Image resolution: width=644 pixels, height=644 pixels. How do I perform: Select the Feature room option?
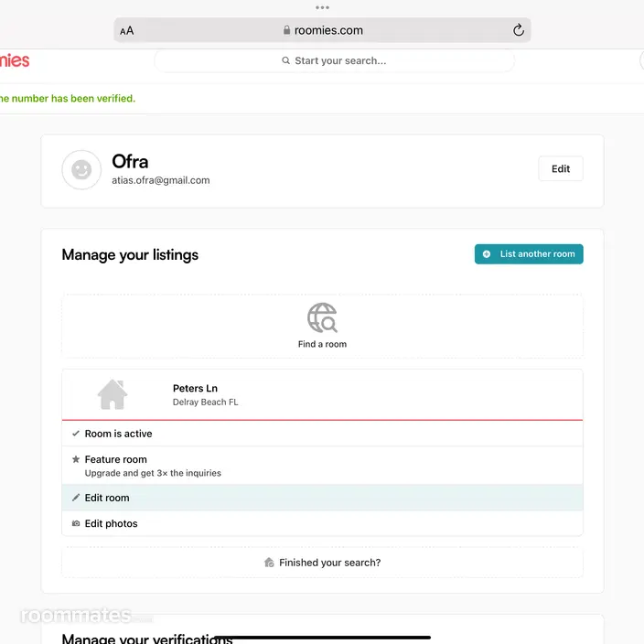[x=322, y=466]
